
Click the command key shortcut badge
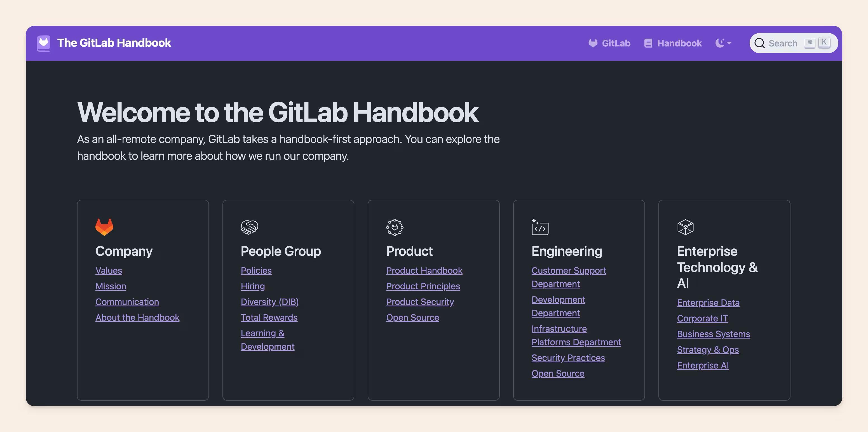pos(810,43)
